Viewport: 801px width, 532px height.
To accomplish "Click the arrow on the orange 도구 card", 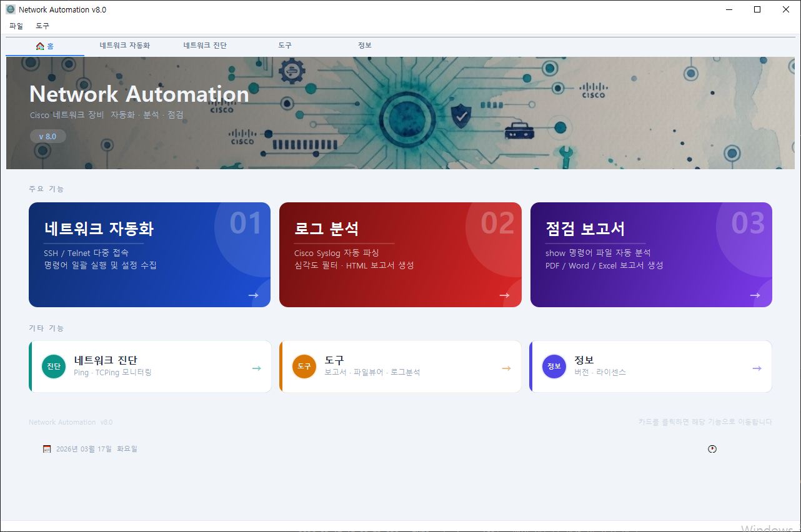I will tap(506, 368).
